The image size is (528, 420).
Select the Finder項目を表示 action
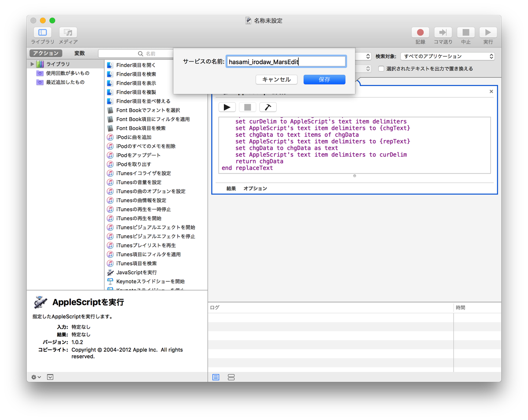[x=136, y=83]
